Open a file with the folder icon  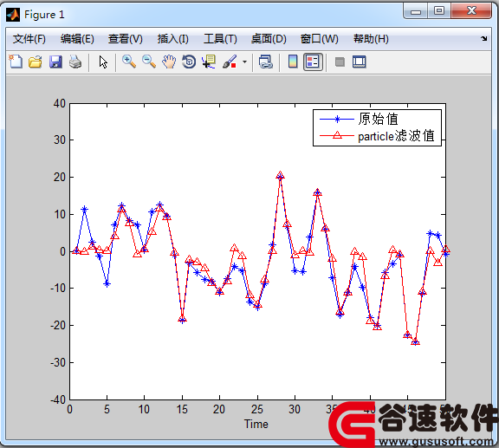(35, 62)
